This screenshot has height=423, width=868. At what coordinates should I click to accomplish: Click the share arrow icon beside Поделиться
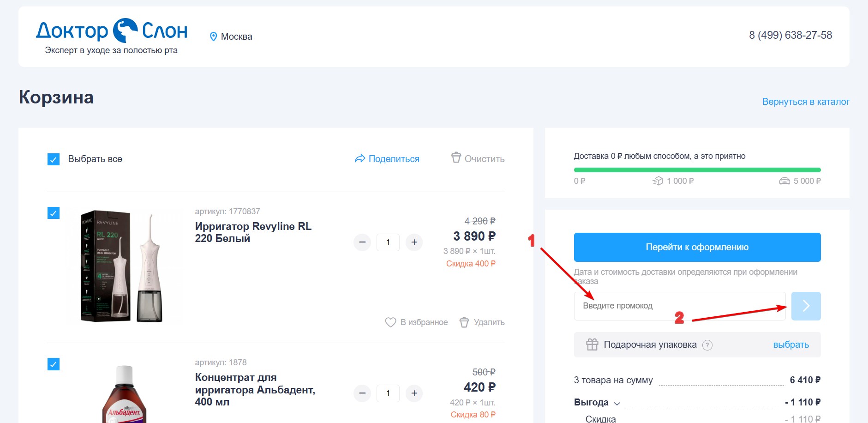tap(360, 158)
